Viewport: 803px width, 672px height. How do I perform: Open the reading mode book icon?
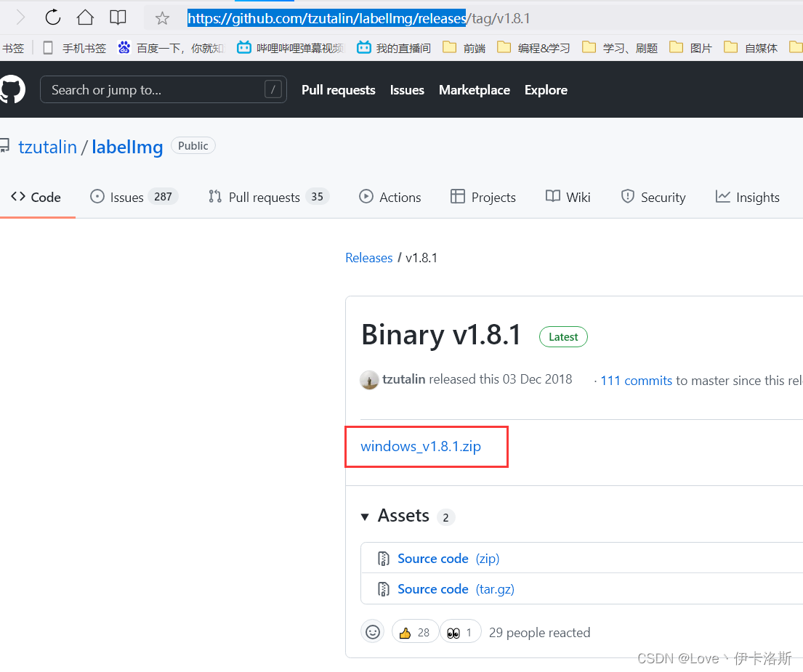tap(118, 17)
